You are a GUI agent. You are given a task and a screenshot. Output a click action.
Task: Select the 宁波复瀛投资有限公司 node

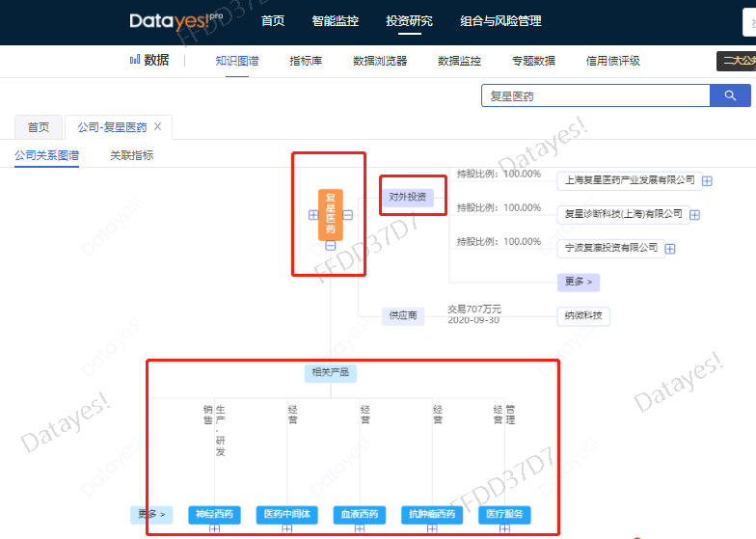(x=611, y=248)
